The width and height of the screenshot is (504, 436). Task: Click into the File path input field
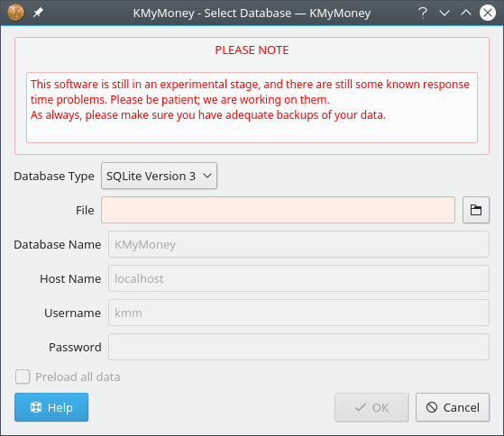point(278,210)
